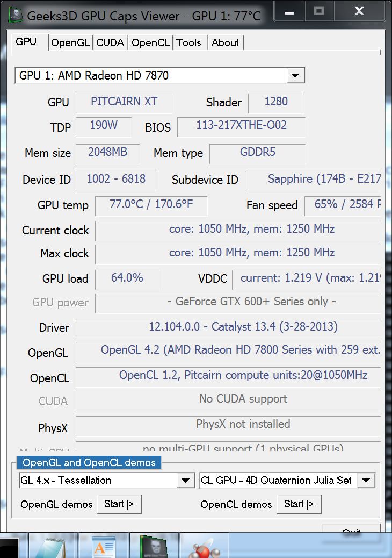Open the CUDA tab
The height and width of the screenshot is (558, 392).
110,42
